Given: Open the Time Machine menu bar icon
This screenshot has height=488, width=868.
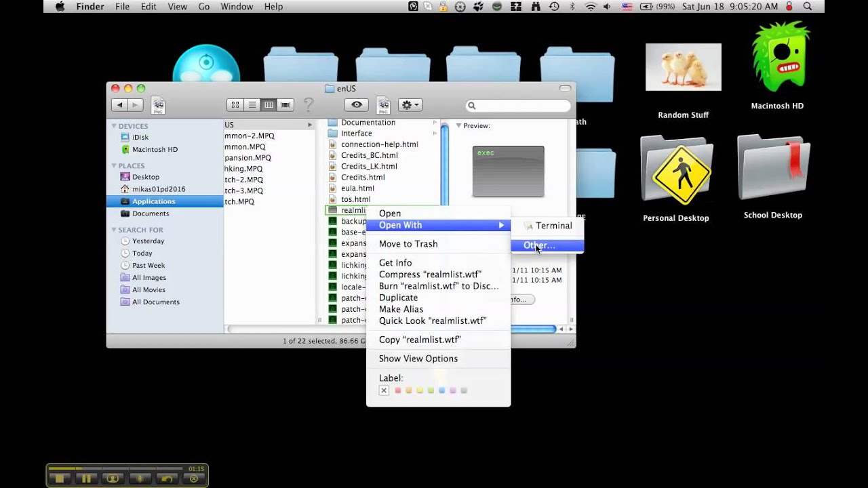Looking at the screenshot, I should tap(554, 7).
